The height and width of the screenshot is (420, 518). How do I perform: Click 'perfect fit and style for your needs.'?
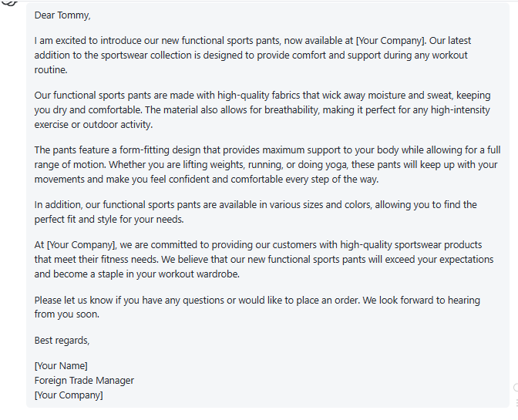tap(109, 219)
